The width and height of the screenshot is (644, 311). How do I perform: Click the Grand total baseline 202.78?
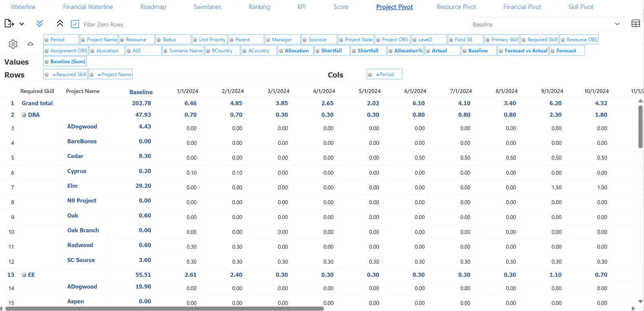142,103
